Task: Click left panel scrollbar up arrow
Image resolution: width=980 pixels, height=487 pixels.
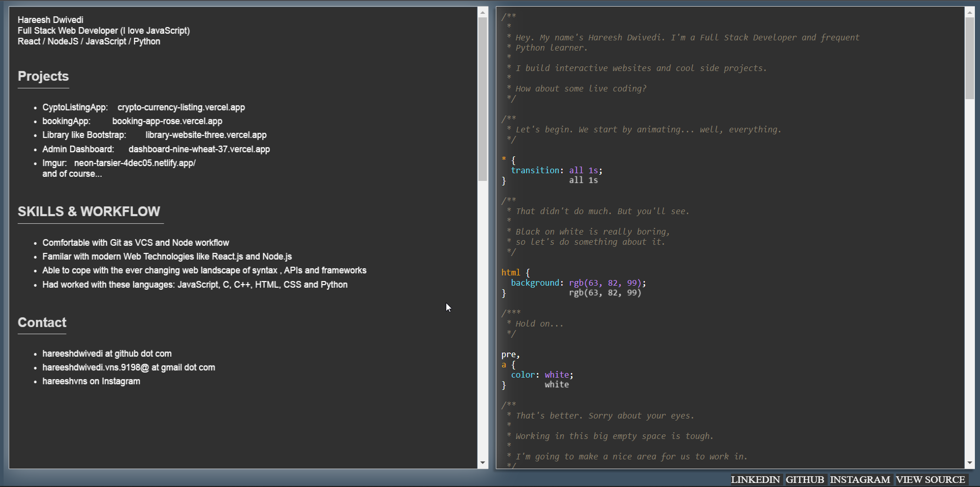Action: pos(483,12)
